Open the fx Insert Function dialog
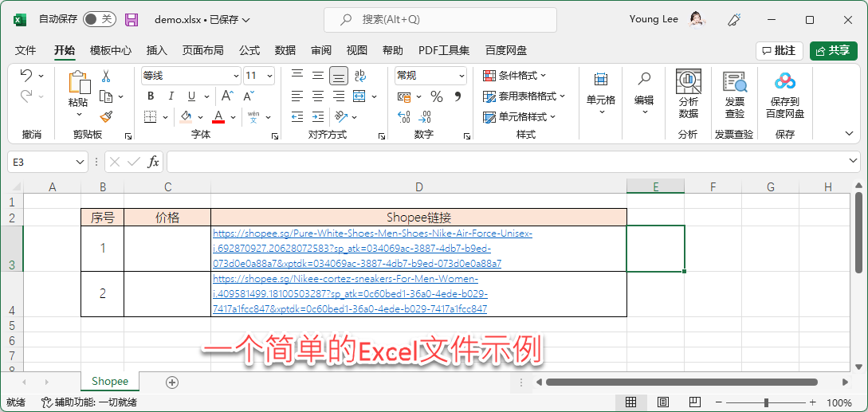 click(x=153, y=162)
